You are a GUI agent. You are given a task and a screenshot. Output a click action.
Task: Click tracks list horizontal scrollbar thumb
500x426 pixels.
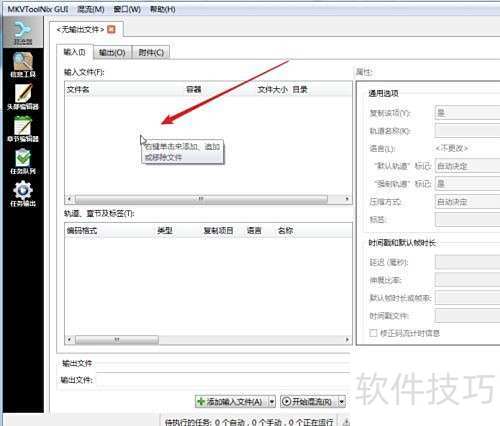tap(117, 340)
